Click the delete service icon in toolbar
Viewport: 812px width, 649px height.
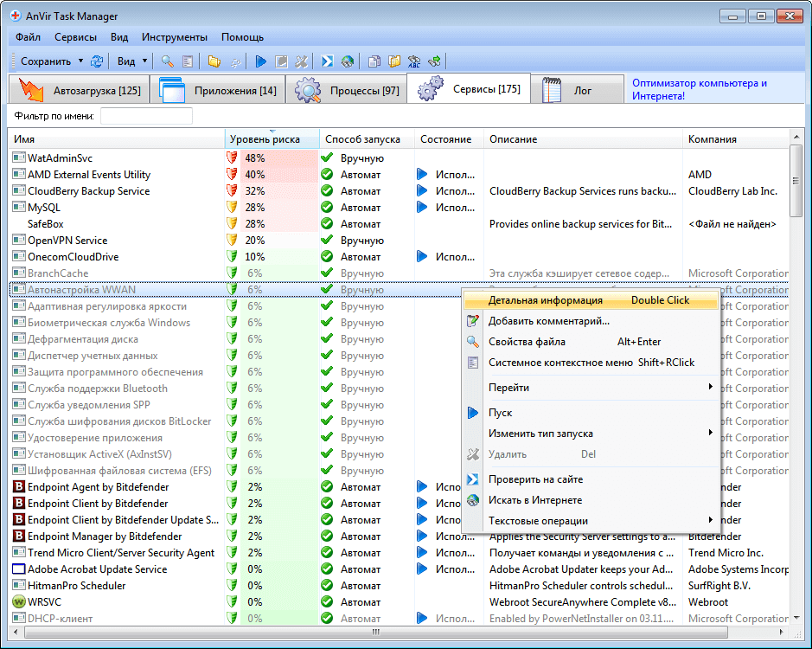pos(301,61)
